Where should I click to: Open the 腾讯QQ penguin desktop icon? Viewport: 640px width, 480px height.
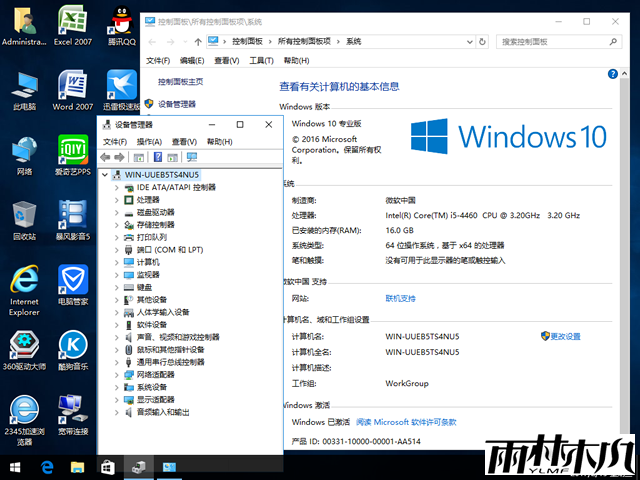point(122,22)
